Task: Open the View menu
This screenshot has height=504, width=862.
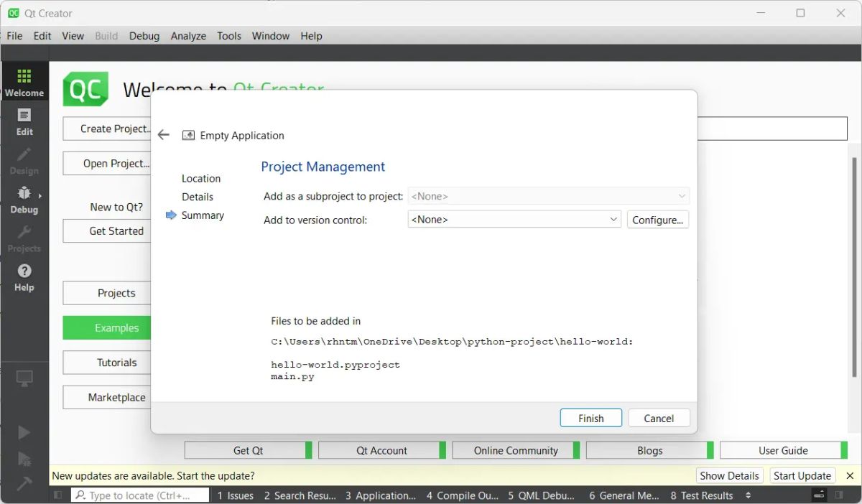Action: [x=73, y=36]
